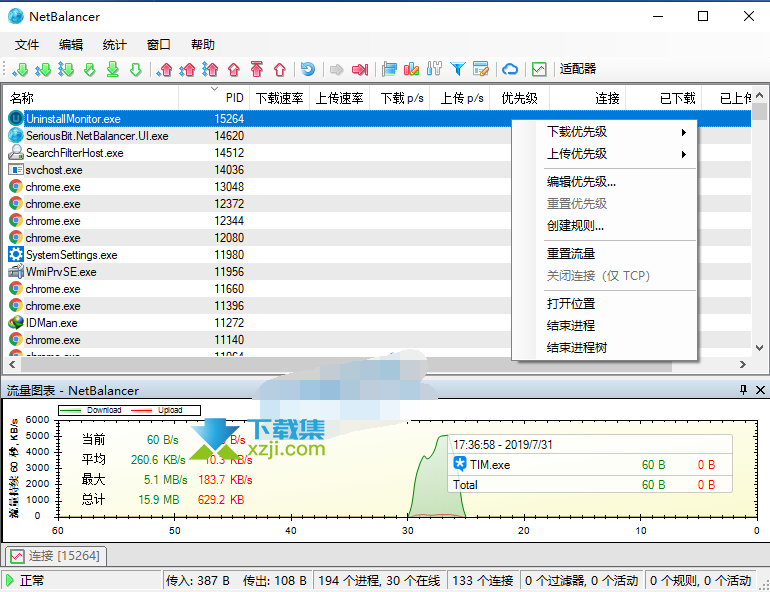Image resolution: width=770 pixels, height=592 pixels.
Task: Click the green download arrow with underline bar
Action: tap(112, 69)
